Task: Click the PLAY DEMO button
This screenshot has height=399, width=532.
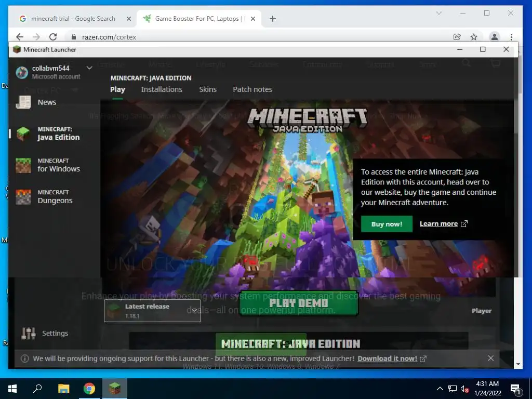Action: click(299, 303)
